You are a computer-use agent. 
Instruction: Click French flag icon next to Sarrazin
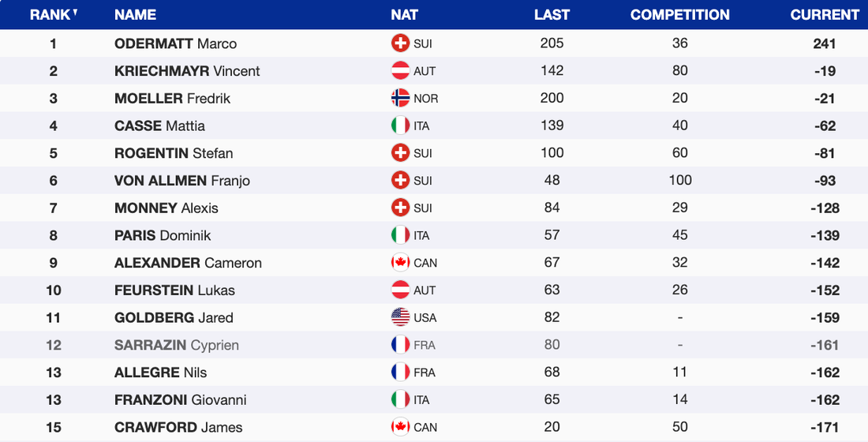click(400, 345)
